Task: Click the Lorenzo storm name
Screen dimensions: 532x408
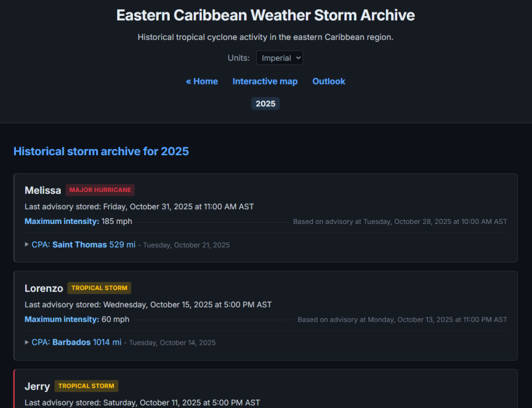Action: coord(44,288)
